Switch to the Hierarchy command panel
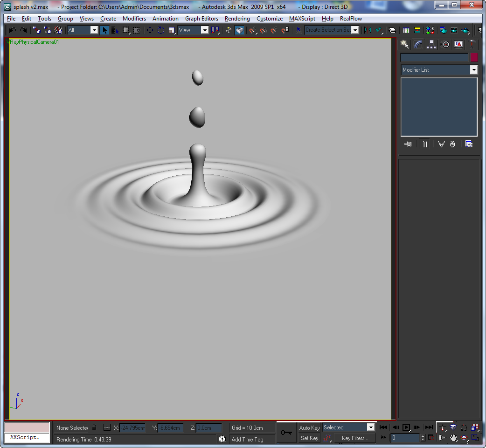Screen dimensions: 486x448 [431, 44]
